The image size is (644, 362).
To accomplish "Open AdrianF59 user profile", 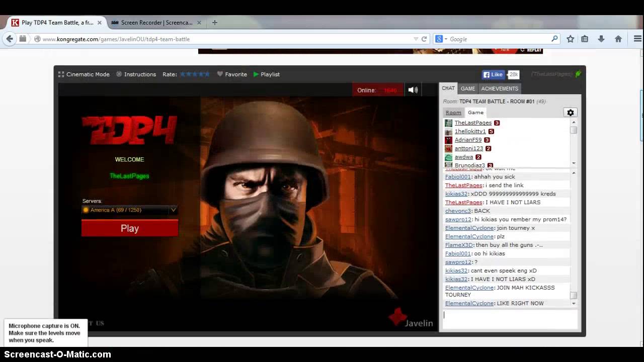I will tap(468, 140).
